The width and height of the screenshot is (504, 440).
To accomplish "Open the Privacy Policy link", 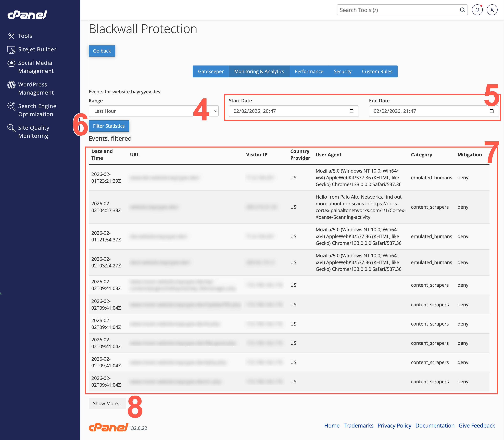I will (394, 425).
